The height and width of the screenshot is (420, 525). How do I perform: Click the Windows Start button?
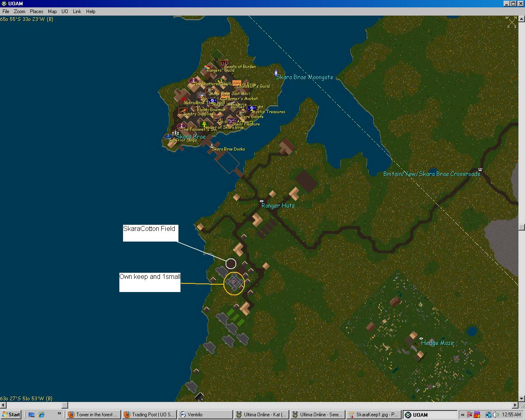tap(11, 415)
